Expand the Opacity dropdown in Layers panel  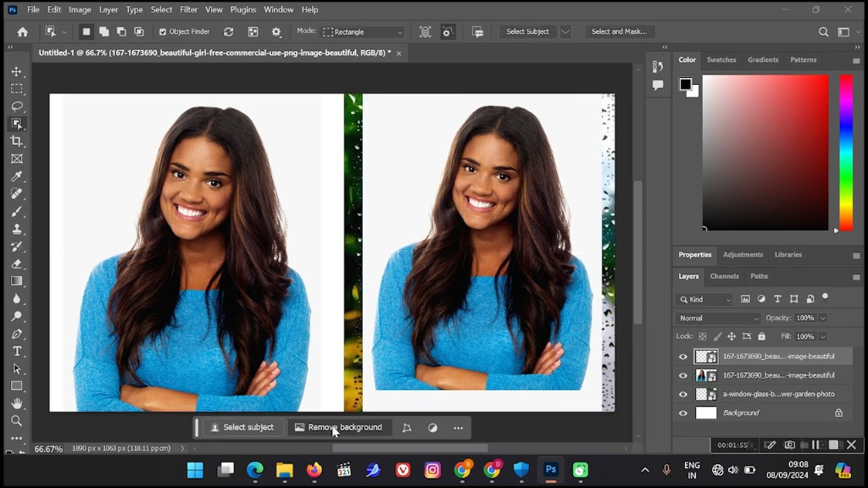coord(822,318)
